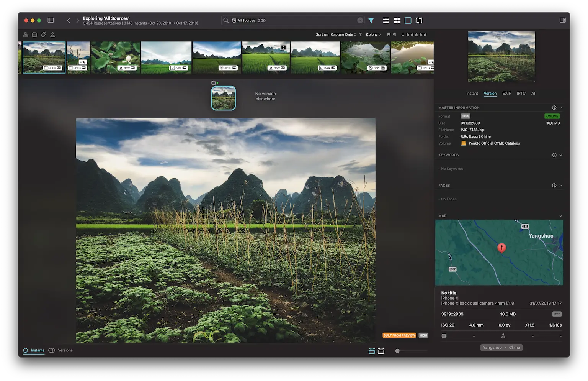Click the window title 'Exploring All Sources'
This screenshot has height=381, width=588.
106,18
